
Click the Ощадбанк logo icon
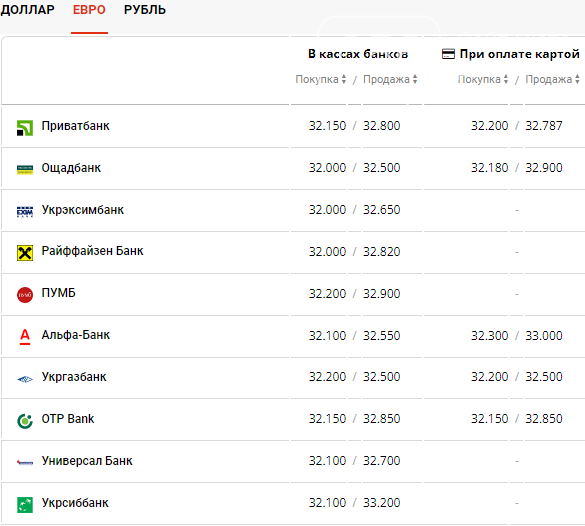pyautogui.click(x=25, y=170)
